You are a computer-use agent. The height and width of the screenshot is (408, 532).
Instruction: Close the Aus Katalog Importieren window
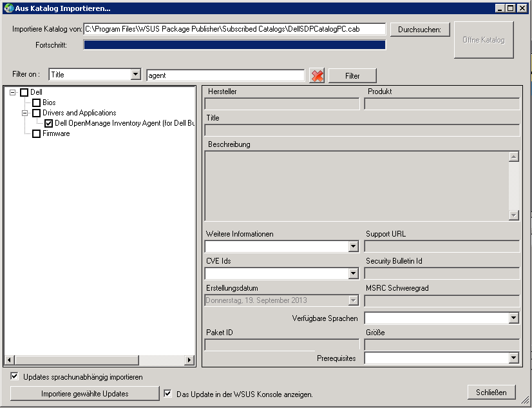coord(522,8)
